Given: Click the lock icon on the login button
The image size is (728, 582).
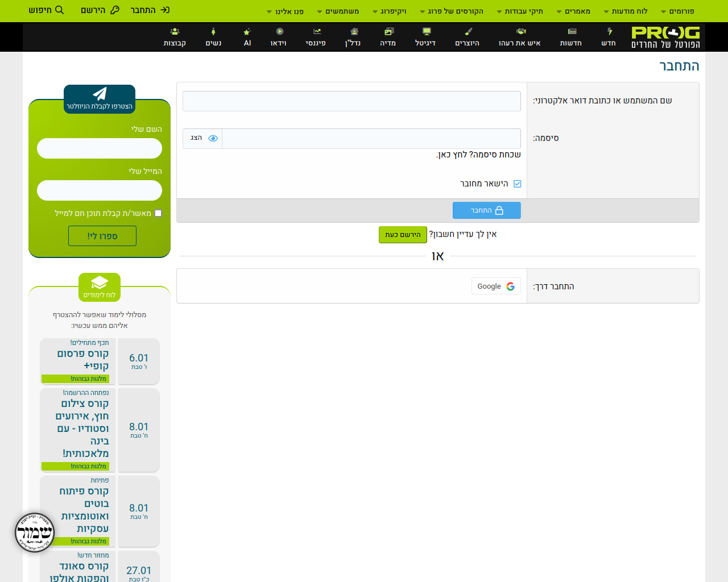Looking at the screenshot, I should [x=499, y=210].
